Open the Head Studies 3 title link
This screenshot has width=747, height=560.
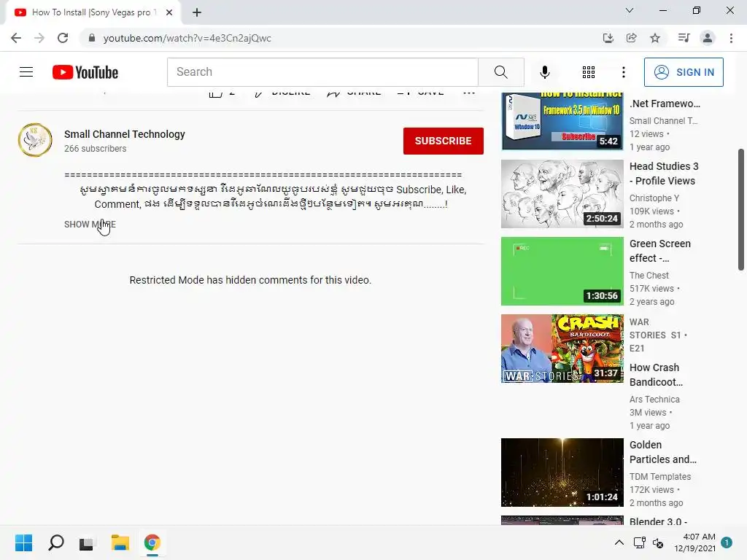[664, 174]
